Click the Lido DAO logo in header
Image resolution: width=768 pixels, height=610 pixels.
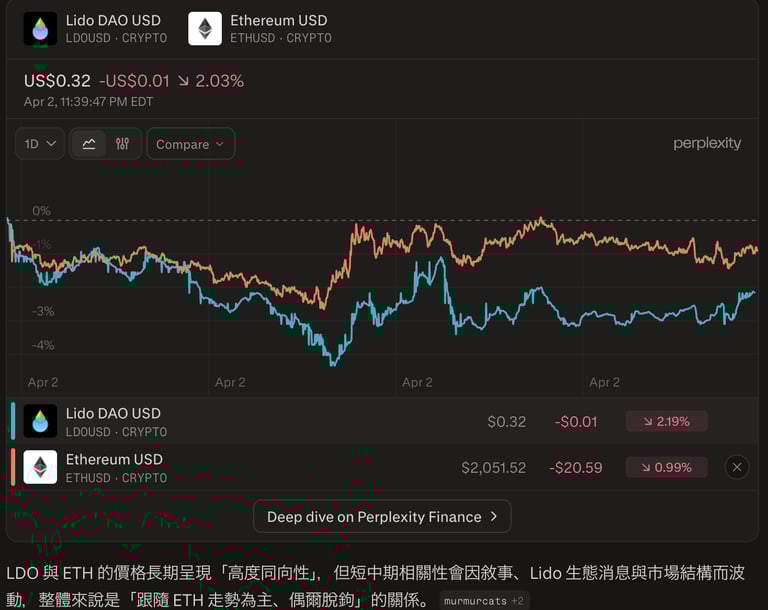[x=40, y=29]
